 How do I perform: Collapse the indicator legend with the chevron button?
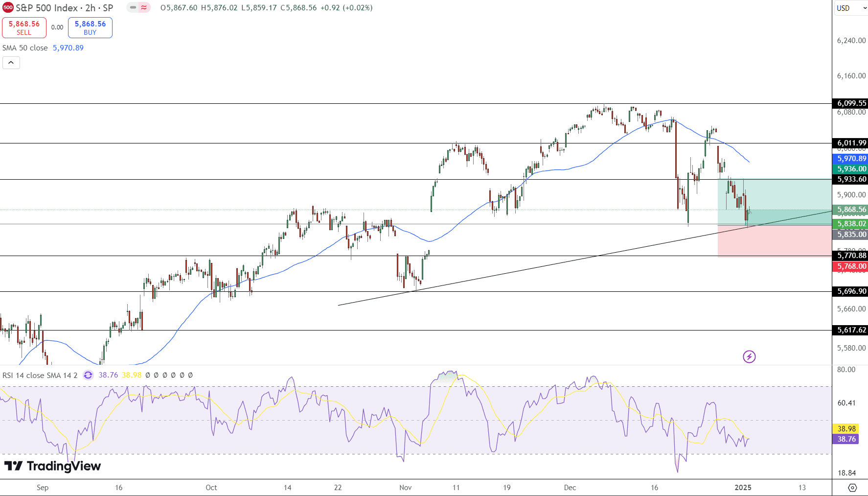11,63
